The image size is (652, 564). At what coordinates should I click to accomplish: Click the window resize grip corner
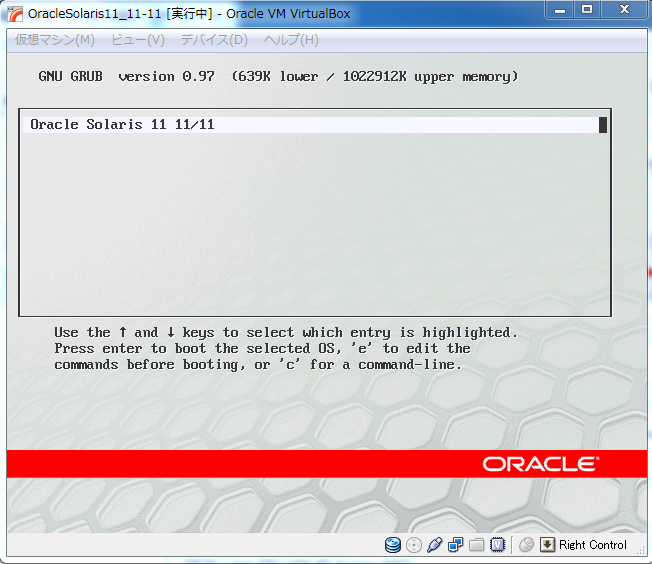click(x=641, y=553)
